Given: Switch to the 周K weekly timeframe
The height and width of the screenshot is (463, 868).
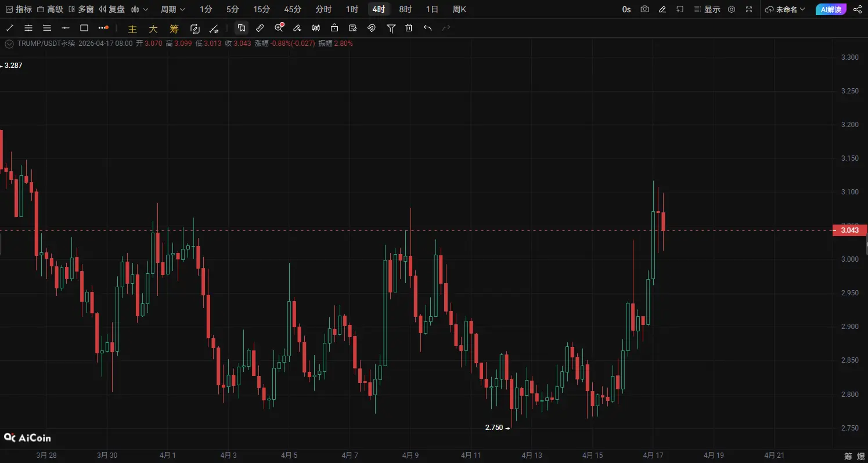Looking at the screenshot, I should coord(459,9).
